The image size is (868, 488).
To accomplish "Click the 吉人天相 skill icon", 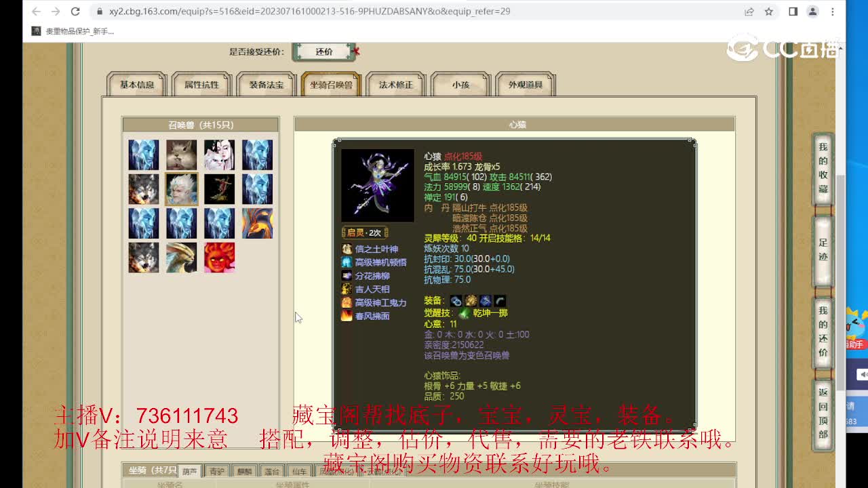I will pyautogui.click(x=347, y=289).
